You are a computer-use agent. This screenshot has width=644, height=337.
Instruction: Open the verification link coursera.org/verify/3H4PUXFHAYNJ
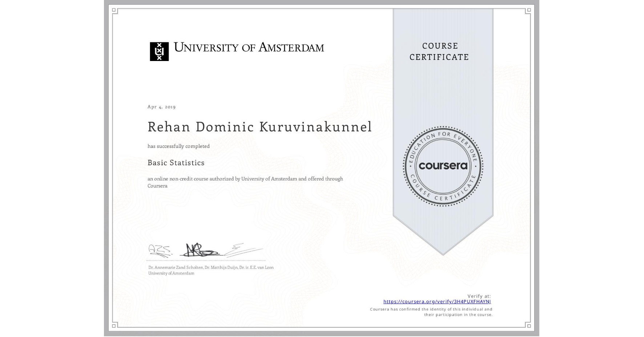(x=437, y=301)
